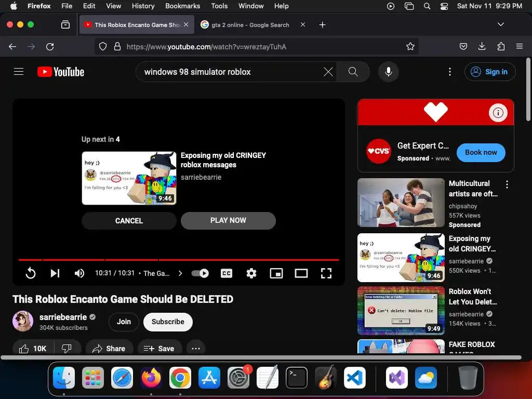Open the 'Roblox Won't Let You Delete' thumbnail
This screenshot has width=532, height=399.
pyautogui.click(x=401, y=311)
